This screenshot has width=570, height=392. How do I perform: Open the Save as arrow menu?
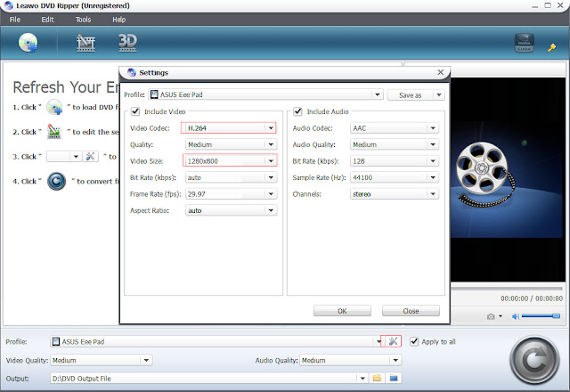(439, 95)
